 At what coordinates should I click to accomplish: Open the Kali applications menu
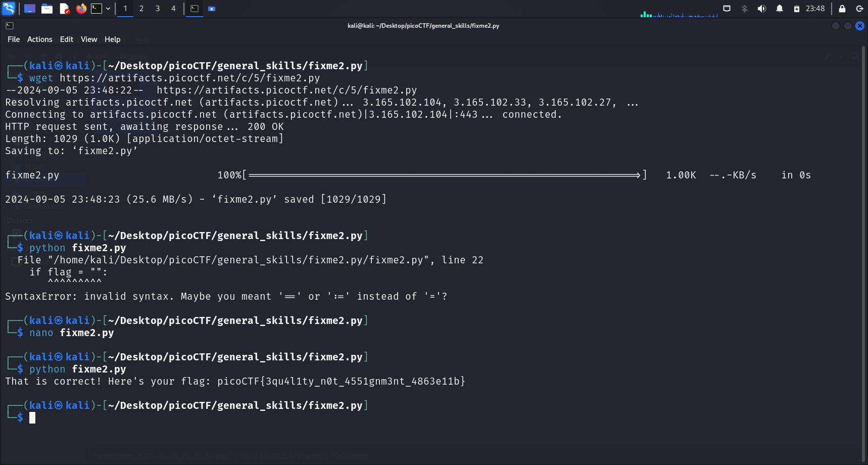(9, 9)
